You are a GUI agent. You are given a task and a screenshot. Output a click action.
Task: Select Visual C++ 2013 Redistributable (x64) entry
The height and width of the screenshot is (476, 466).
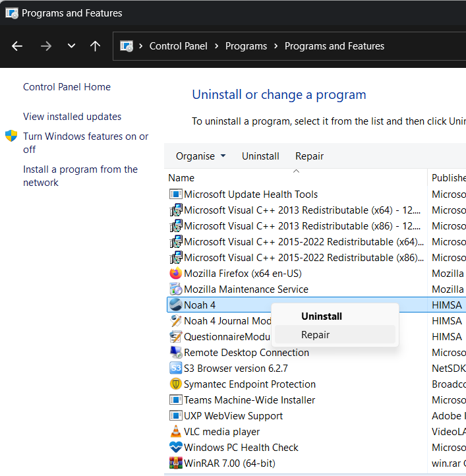tap(302, 210)
